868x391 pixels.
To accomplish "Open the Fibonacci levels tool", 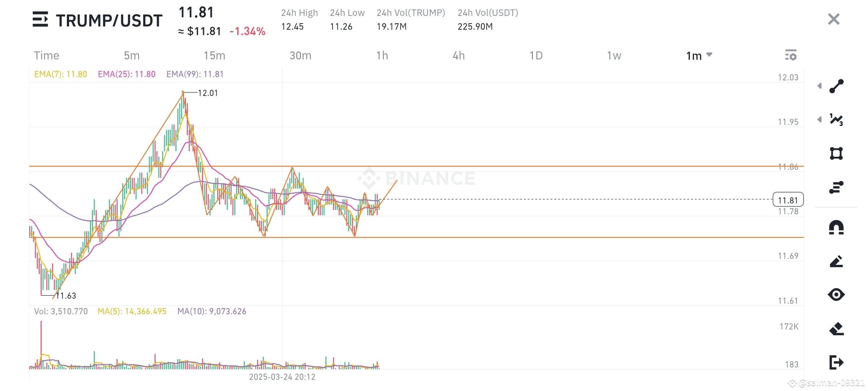I will point(836,187).
